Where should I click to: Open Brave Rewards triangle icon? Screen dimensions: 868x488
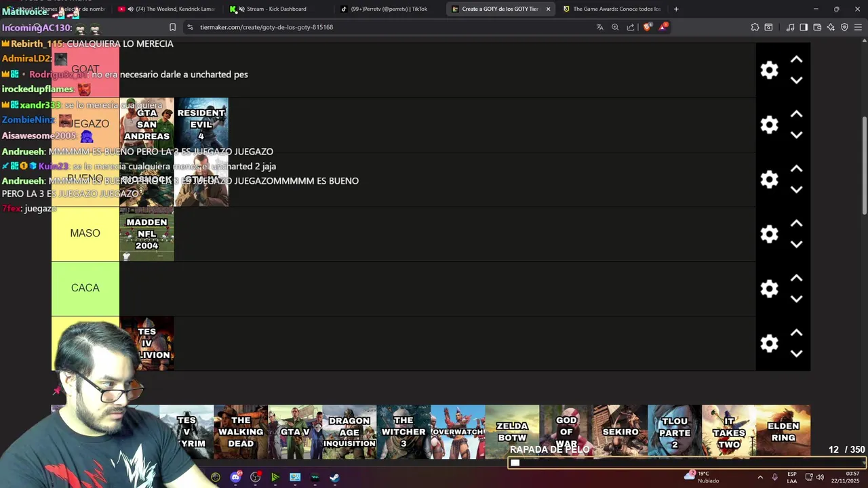(x=663, y=27)
